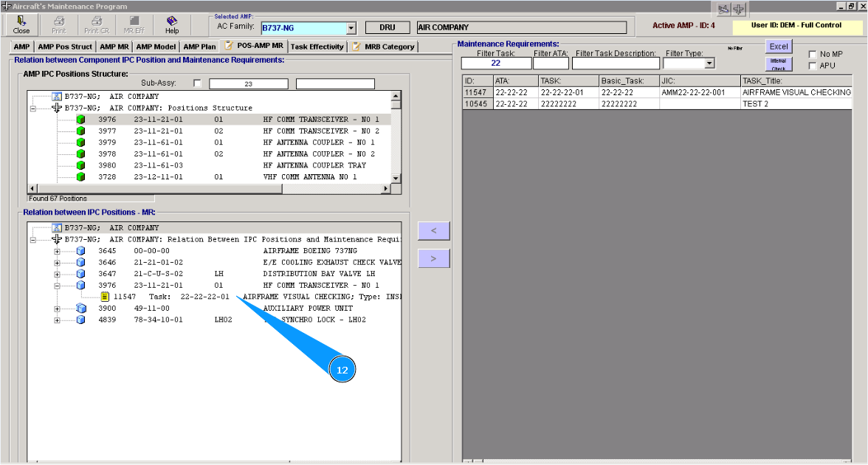
Task: Switch to the AMP Plan tab
Action: 199,46
